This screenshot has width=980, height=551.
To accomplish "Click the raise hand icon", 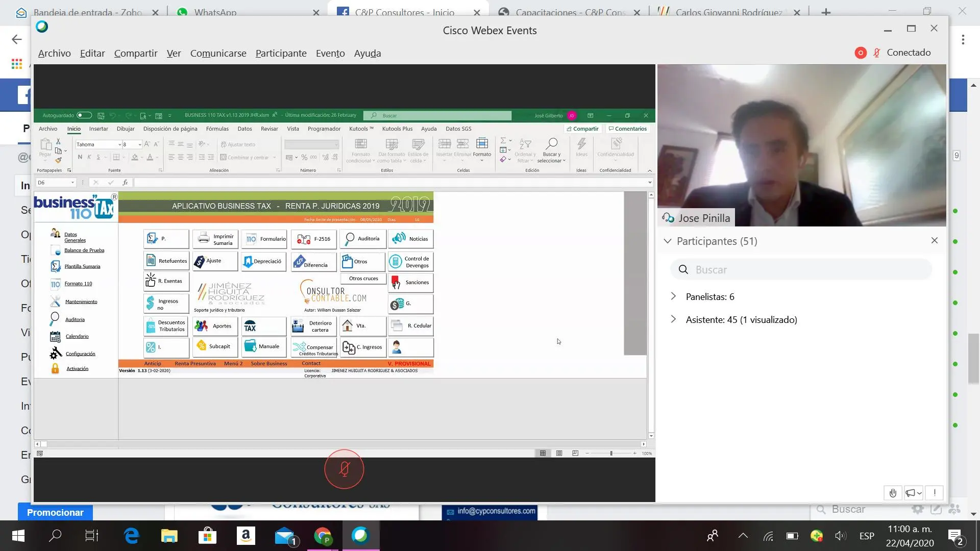I will click(893, 493).
